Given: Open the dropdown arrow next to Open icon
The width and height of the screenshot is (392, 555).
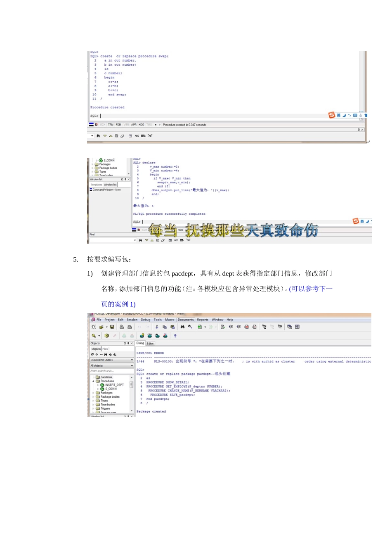Looking at the screenshot, I should coord(106,327).
